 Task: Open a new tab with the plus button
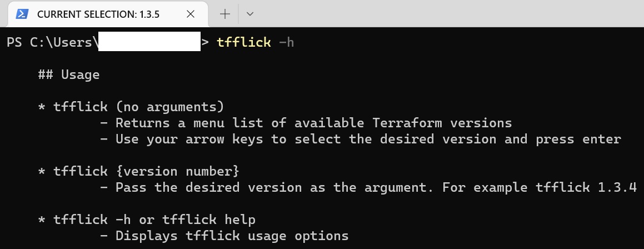coord(224,14)
